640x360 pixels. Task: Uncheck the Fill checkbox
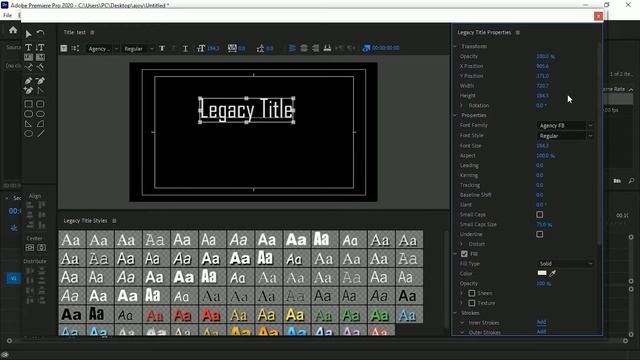tap(464, 253)
